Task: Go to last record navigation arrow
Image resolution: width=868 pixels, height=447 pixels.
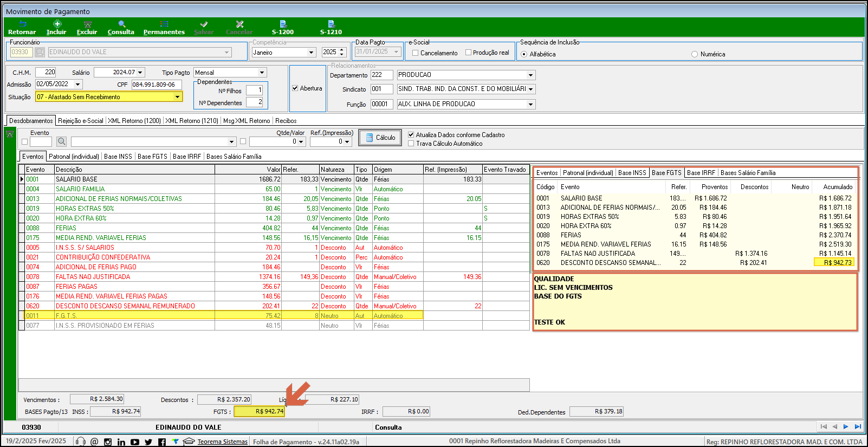Action: pyautogui.click(x=858, y=427)
